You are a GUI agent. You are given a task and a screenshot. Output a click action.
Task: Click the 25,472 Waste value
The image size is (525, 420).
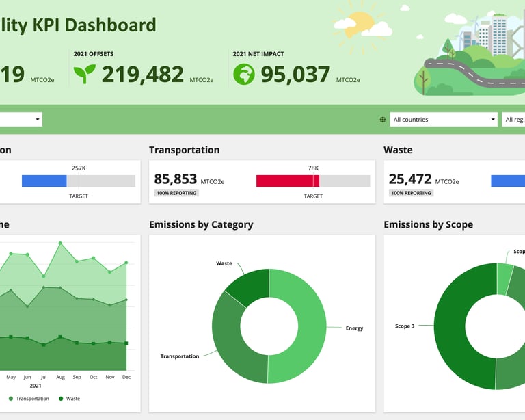coord(410,179)
